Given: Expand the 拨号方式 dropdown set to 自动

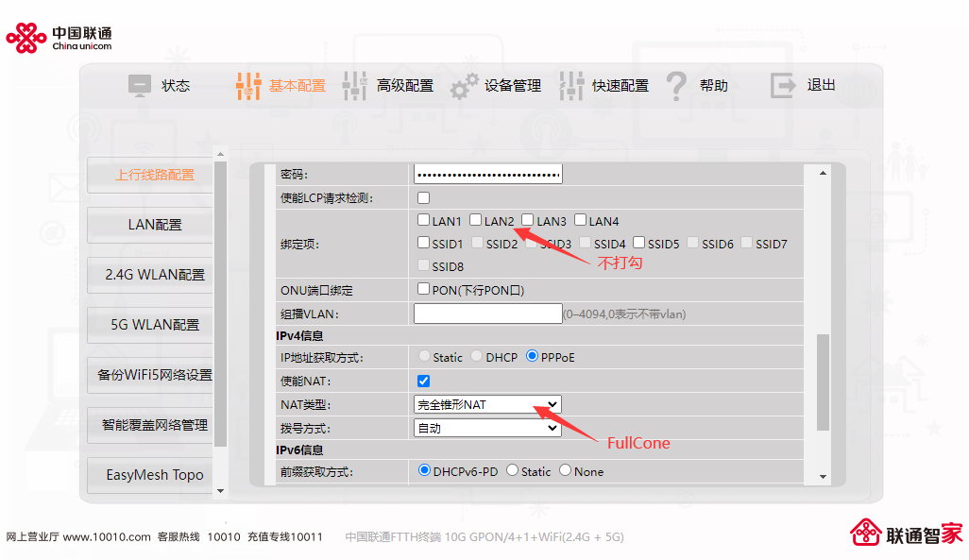Looking at the screenshot, I should pyautogui.click(x=485, y=428).
